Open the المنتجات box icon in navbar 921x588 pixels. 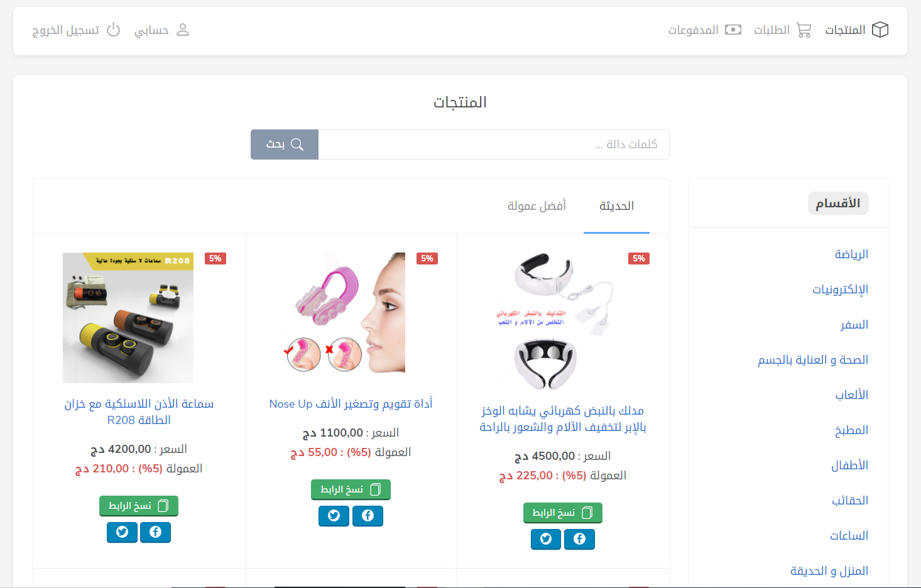pyautogui.click(x=880, y=30)
